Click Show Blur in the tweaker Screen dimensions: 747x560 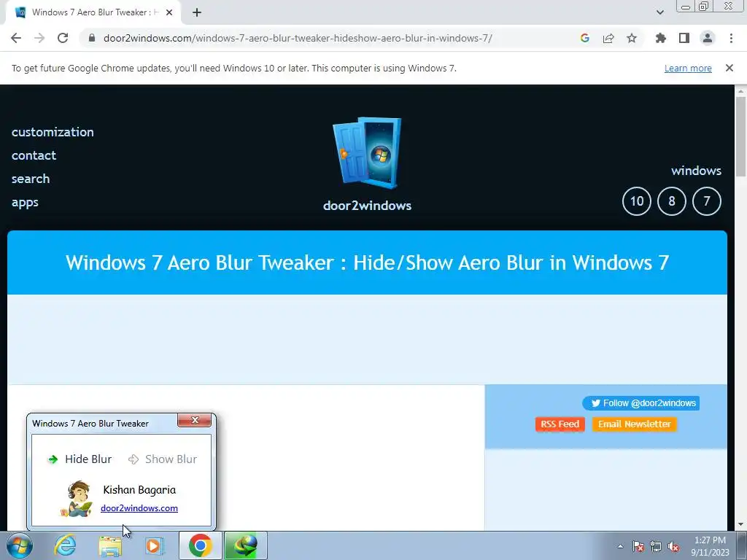163,459
